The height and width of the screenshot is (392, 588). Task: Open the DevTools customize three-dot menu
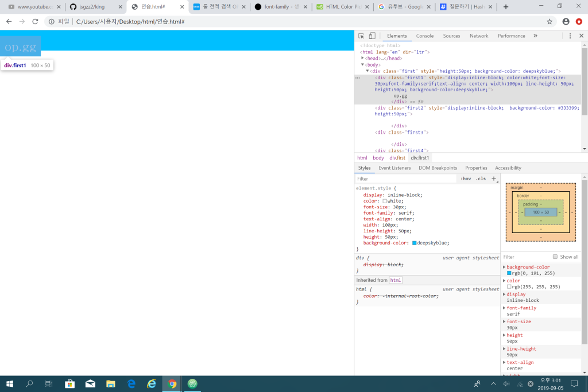click(570, 36)
